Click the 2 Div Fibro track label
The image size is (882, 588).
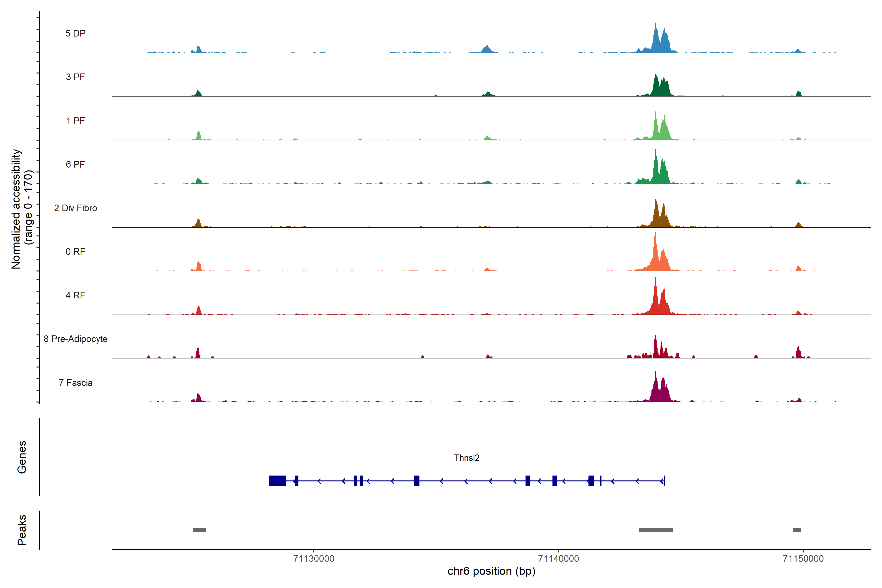coord(75,208)
